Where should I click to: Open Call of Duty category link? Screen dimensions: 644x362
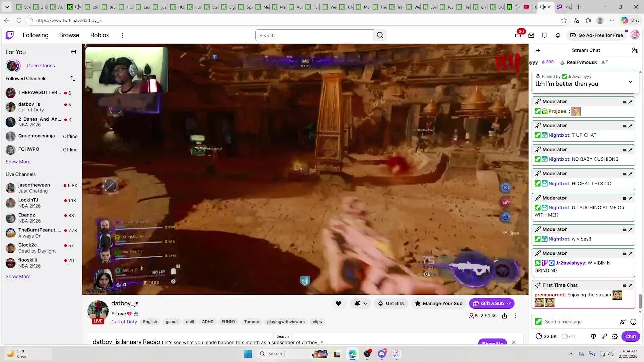[124, 322]
